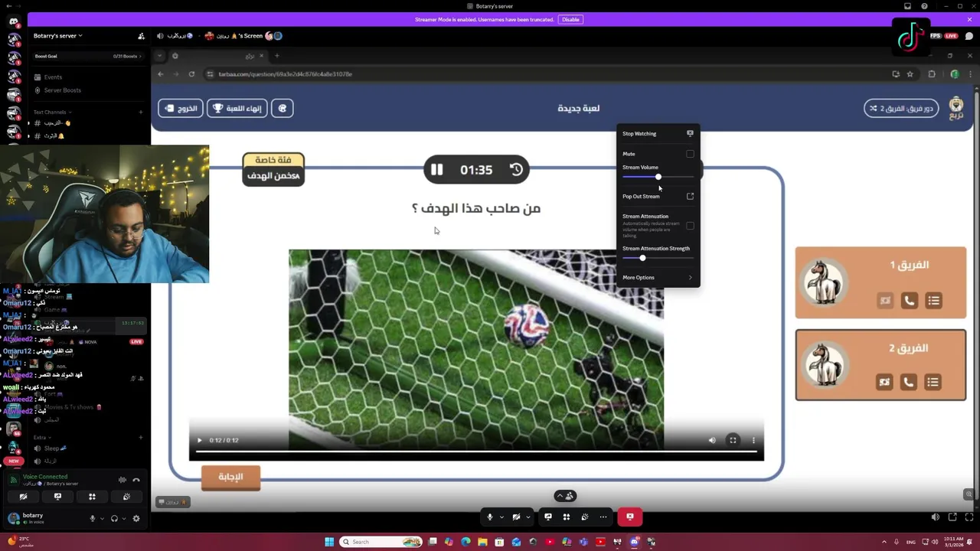This screenshot has height=551, width=980.
Task: Open the Discord inbox icon at top right
Action: (x=907, y=6)
